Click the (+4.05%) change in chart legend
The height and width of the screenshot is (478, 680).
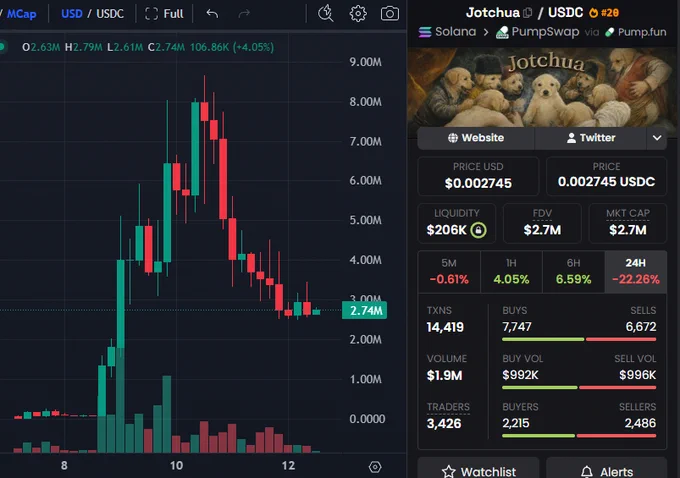253,47
